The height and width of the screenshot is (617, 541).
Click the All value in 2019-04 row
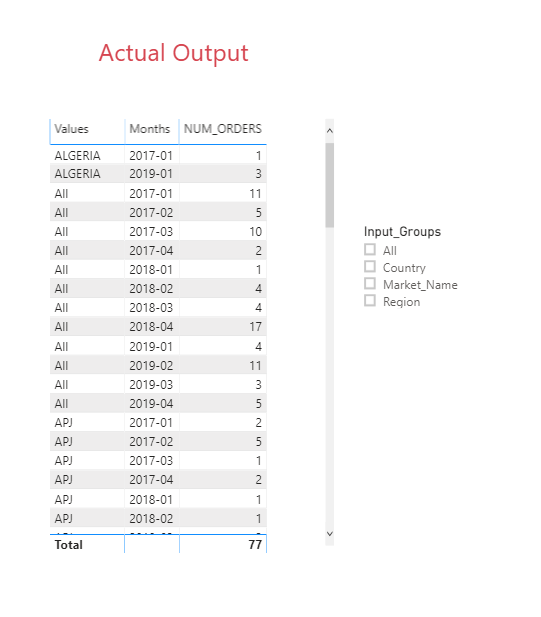(61, 404)
